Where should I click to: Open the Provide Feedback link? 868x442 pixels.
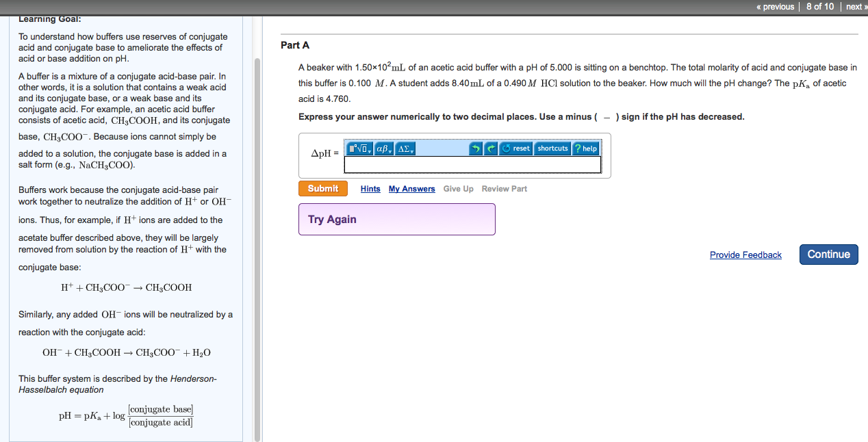[x=745, y=255]
